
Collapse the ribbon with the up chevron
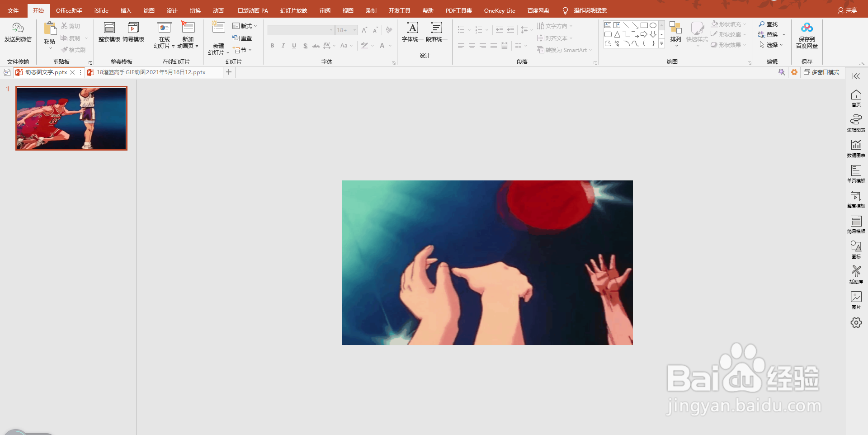862,63
